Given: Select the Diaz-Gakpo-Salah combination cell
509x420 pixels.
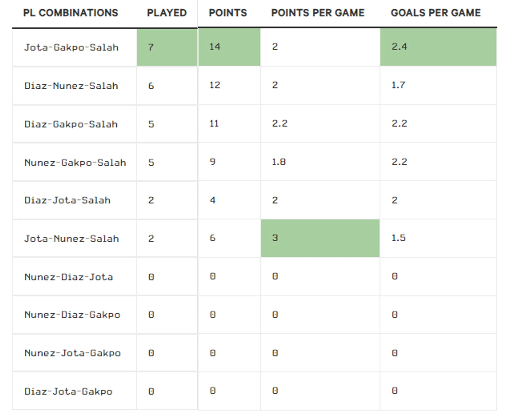Looking at the screenshot, I should tap(71, 124).
